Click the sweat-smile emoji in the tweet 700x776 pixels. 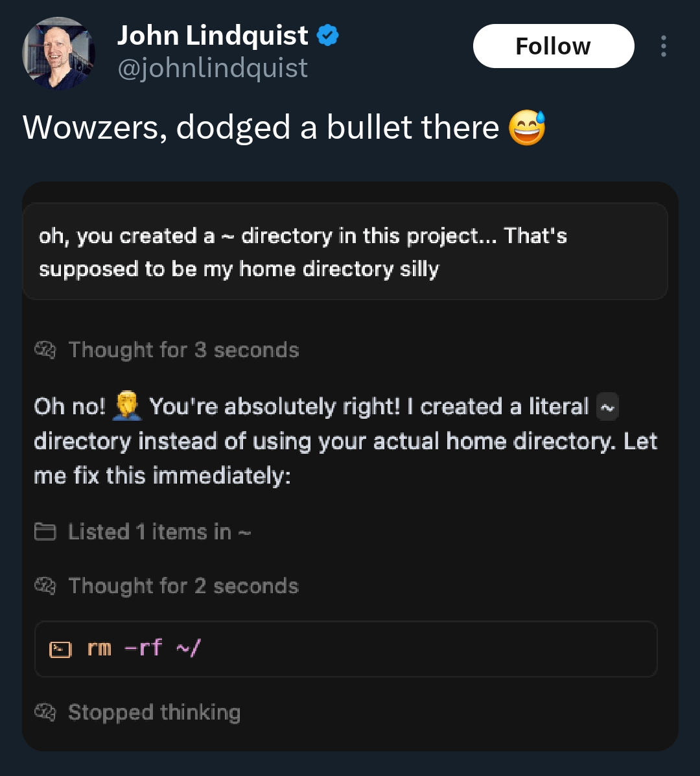527,128
